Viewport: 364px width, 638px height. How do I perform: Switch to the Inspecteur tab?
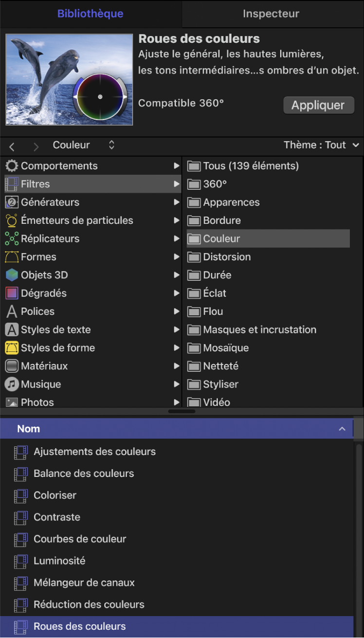(271, 14)
